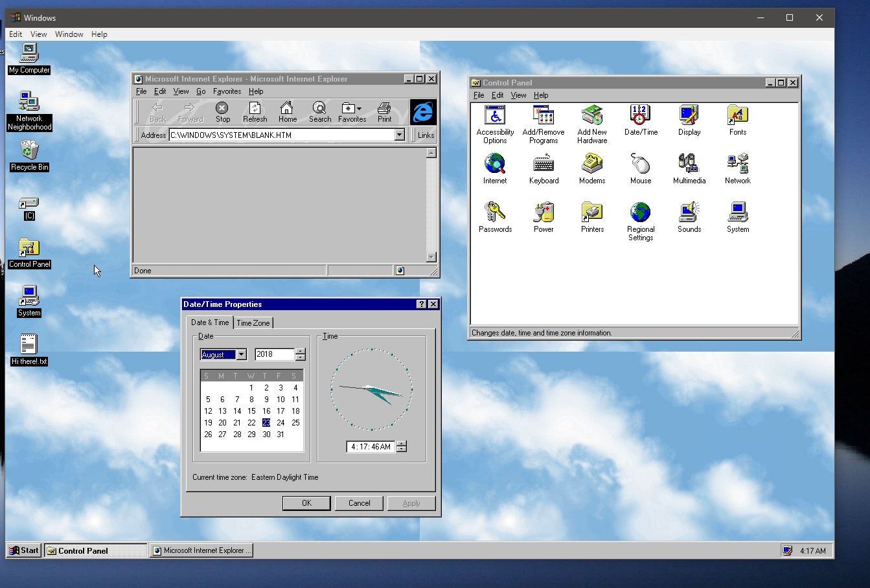The height and width of the screenshot is (588, 870).
Task: Click Print in Internet Explorer toolbar
Action: 384,112
